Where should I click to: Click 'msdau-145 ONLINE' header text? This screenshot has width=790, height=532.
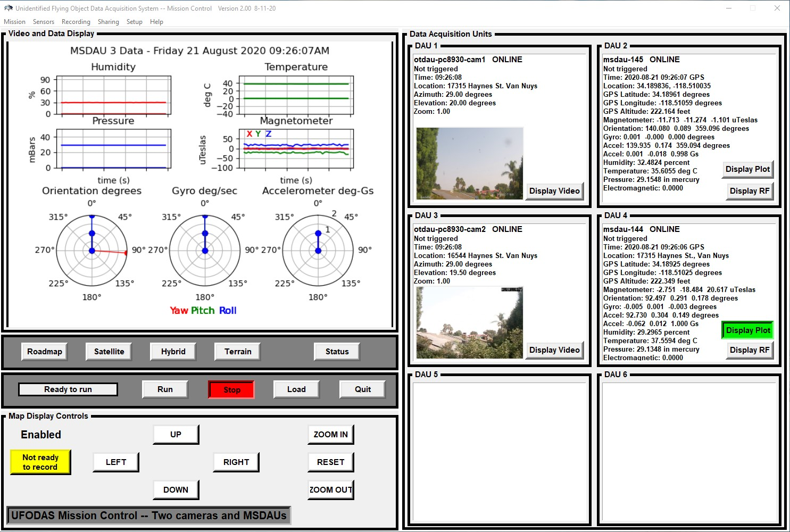click(641, 60)
